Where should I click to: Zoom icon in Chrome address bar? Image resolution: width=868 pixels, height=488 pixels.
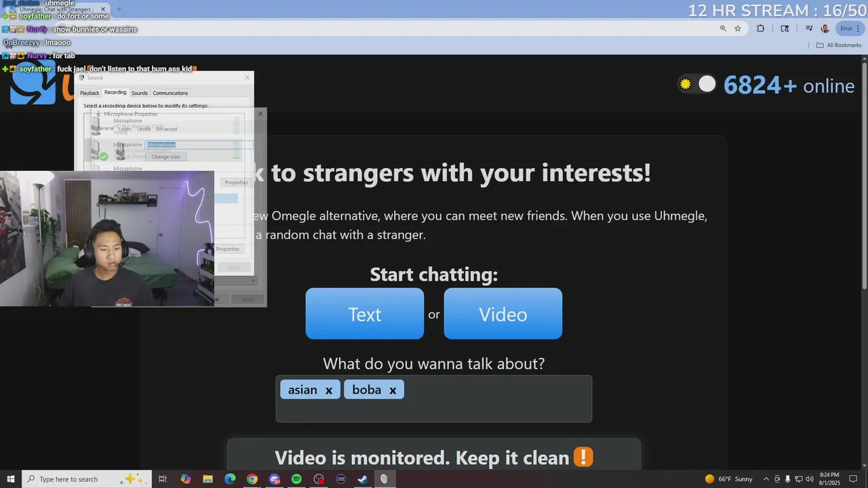723,28
